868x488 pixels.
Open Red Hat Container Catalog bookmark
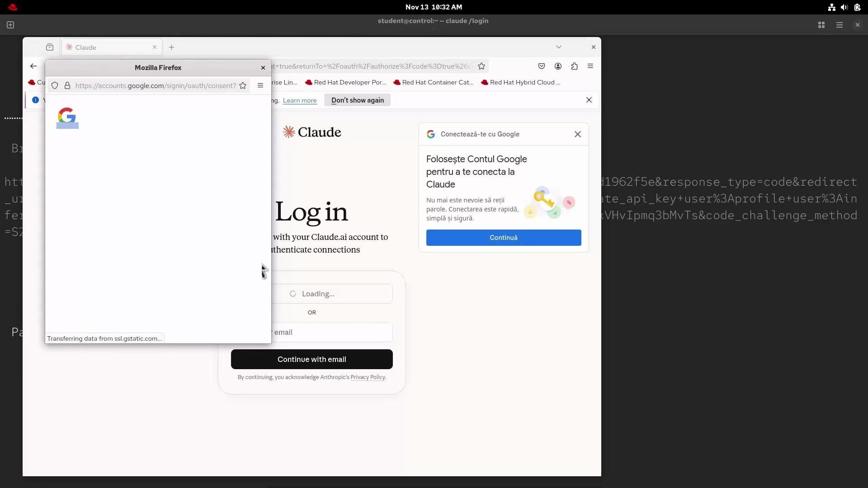click(434, 82)
